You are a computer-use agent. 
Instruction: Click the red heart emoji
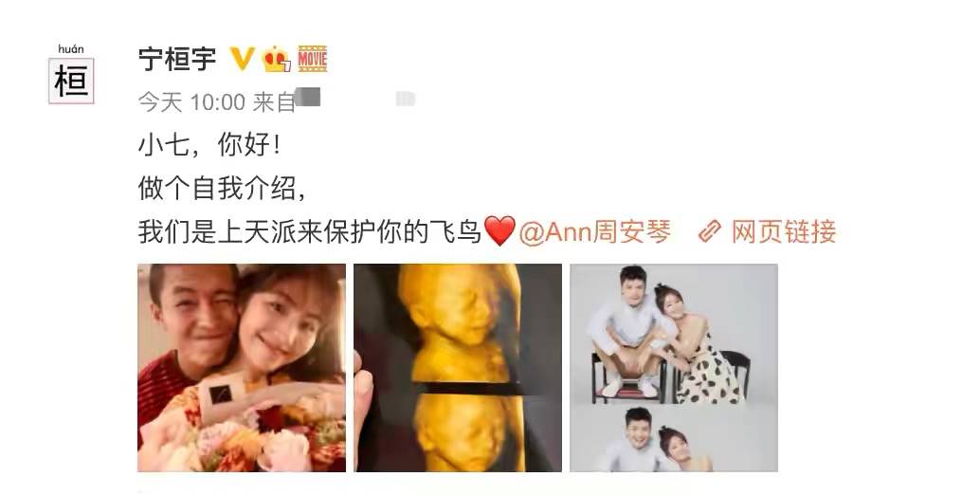tap(500, 231)
